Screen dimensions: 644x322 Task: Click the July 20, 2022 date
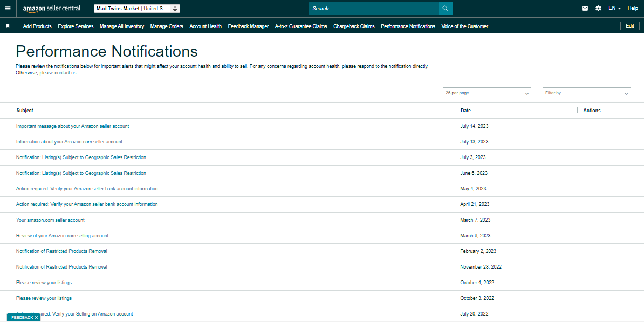475,314
